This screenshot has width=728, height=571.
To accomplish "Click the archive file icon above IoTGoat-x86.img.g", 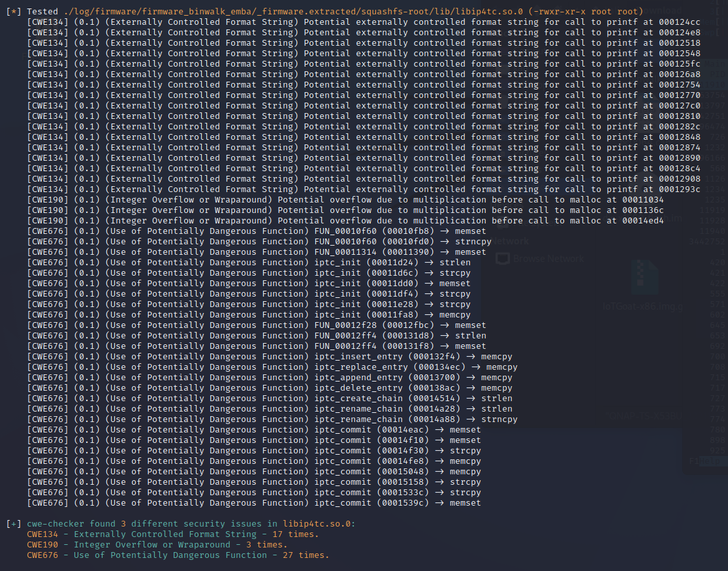I will [644, 277].
